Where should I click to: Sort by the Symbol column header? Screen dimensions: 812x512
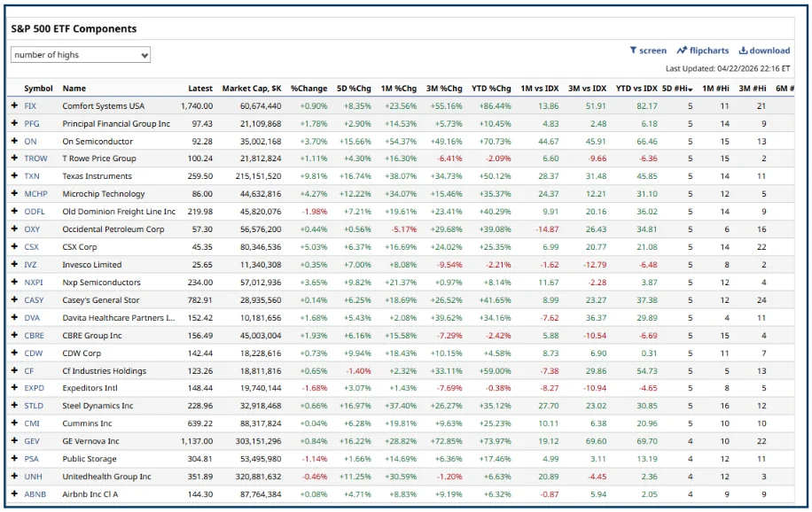click(38, 88)
